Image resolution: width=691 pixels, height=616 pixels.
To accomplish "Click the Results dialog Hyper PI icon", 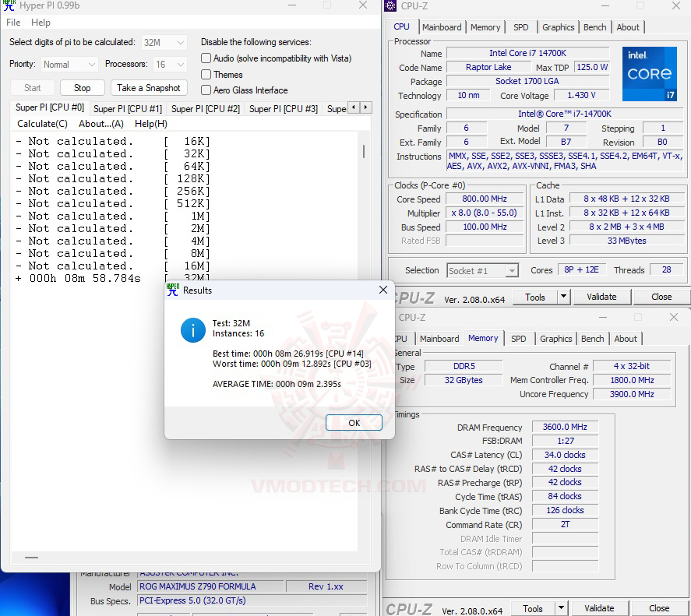I will click(173, 290).
